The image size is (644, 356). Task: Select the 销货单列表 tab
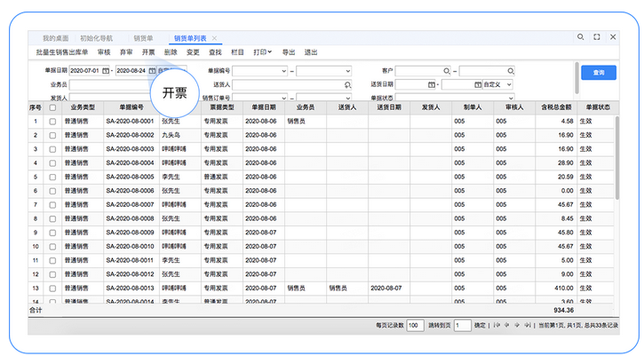click(190, 38)
